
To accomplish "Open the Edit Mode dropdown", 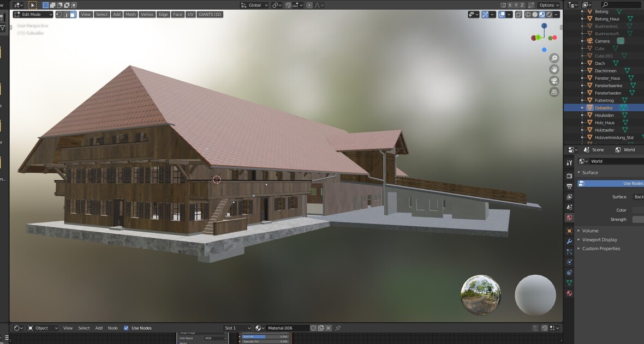I will click(x=33, y=15).
